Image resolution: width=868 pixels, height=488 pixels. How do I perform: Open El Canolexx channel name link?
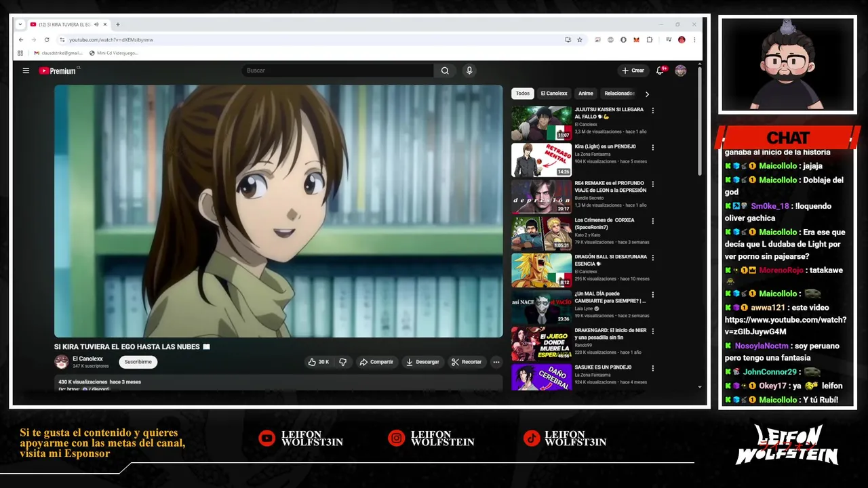coord(88,359)
